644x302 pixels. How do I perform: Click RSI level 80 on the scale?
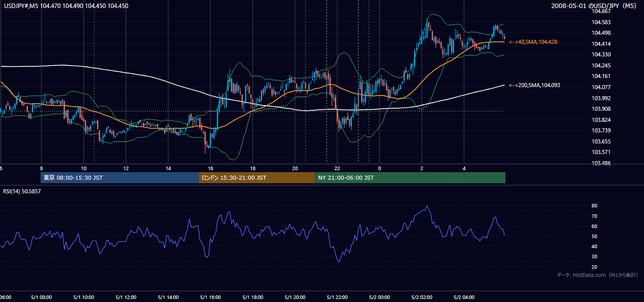[x=595, y=206]
